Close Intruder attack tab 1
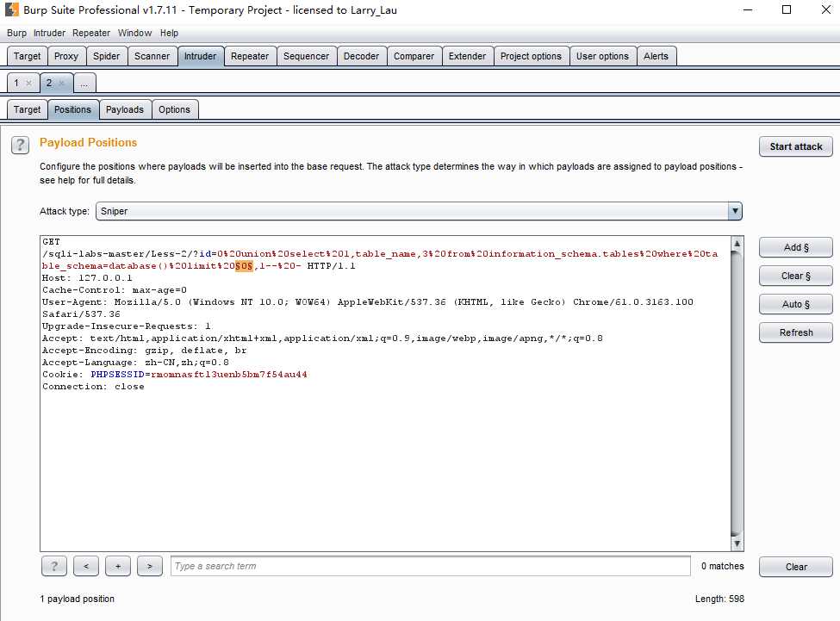 (x=29, y=83)
